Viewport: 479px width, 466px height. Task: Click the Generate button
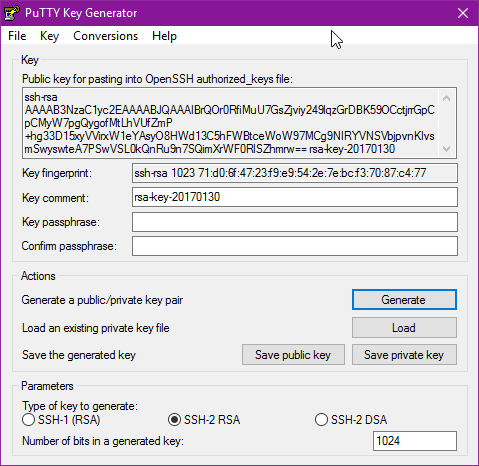404,300
